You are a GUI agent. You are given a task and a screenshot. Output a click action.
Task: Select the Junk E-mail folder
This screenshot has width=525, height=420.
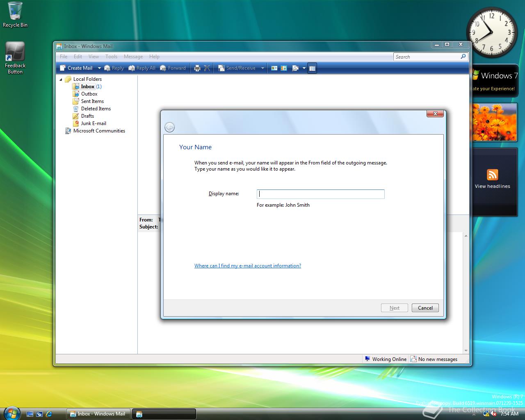pos(94,123)
